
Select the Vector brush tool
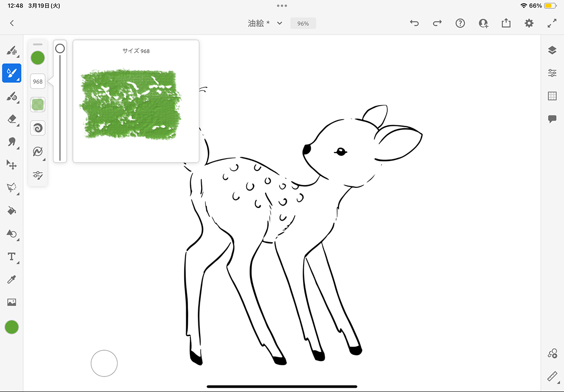coord(12,96)
